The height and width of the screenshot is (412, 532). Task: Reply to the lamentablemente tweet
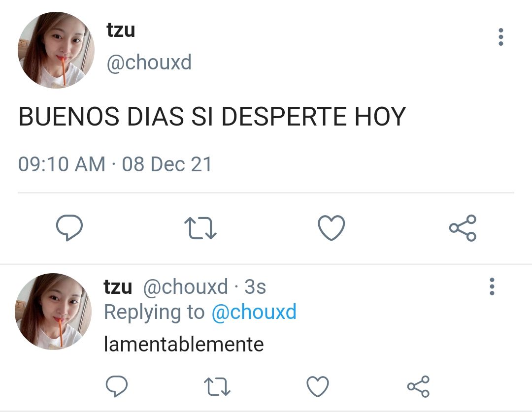pyautogui.click(x=117, y=386)
